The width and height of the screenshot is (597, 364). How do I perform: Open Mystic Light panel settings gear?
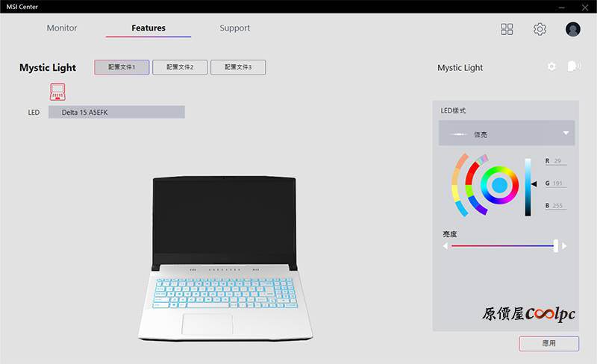(551, 66)
